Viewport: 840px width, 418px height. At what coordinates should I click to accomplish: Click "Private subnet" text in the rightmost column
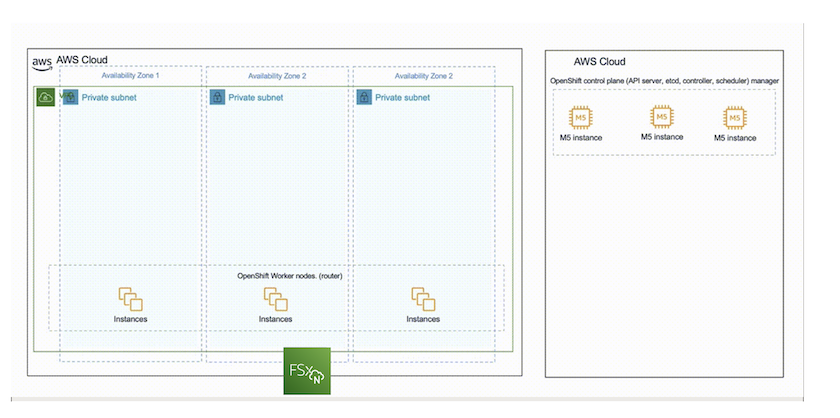(x=402, y=98)
